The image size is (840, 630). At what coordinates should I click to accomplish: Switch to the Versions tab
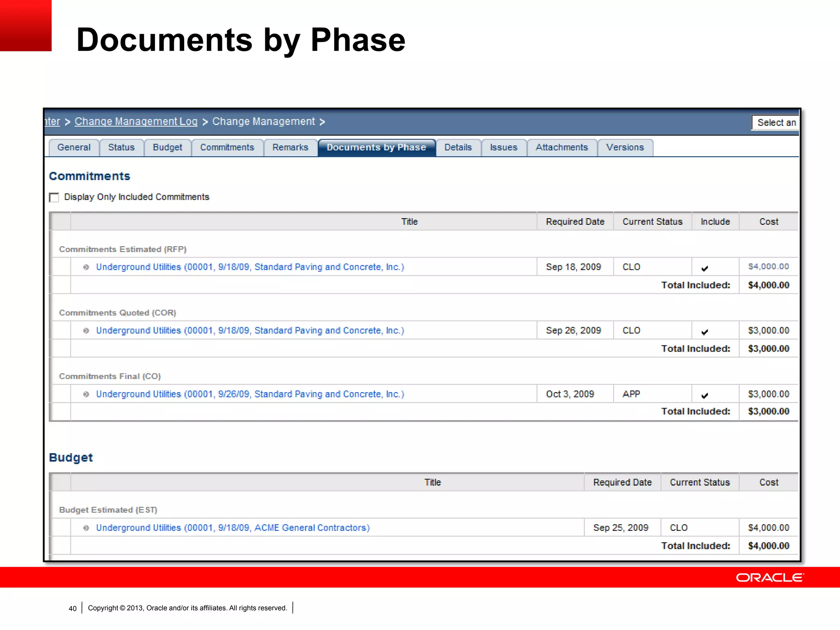[x=625, y=148]
